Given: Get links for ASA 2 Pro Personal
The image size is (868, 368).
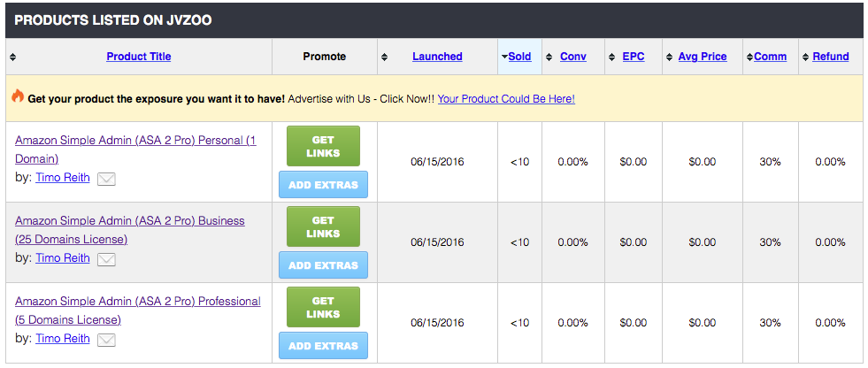Looking at the screenshot, I should 323,146.
